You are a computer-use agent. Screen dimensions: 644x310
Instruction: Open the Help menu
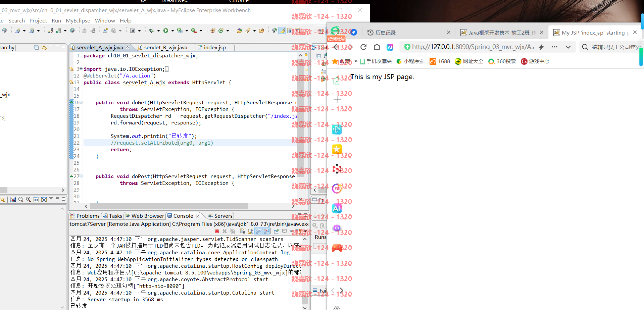126,20
